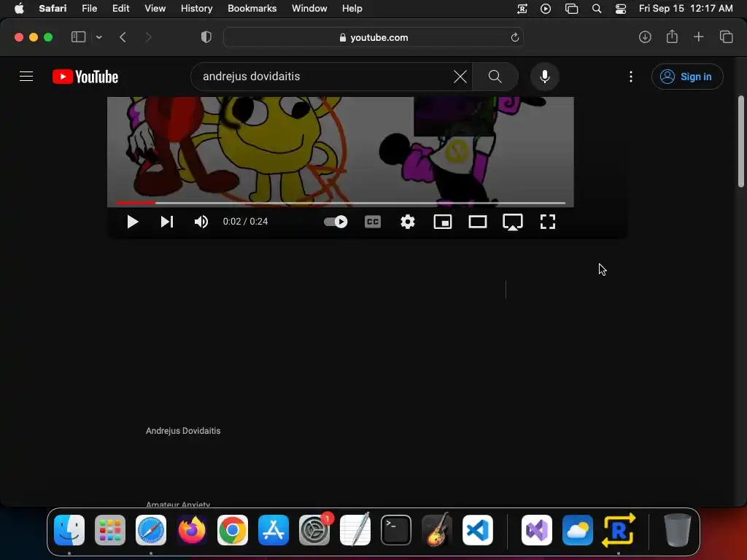Click the video time display 0:02 / 0:24
The width and height of the screenshot is (747, 560).
pos(245,222)
